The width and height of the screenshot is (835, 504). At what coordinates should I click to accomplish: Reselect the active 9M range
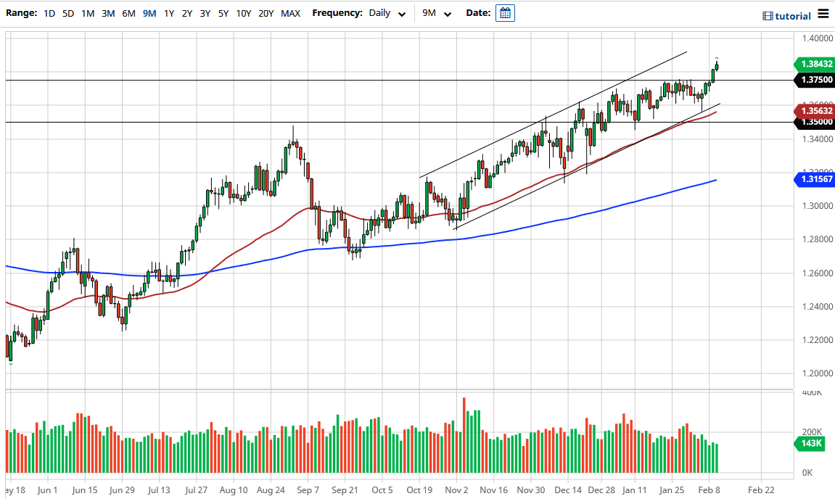coord(149,13)
